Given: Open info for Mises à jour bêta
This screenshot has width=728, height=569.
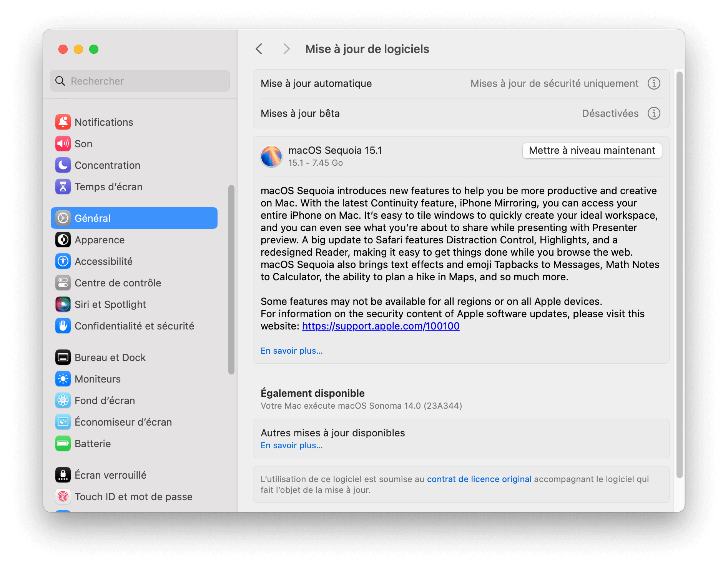Looking at the screenshot, I should point(654,113).
